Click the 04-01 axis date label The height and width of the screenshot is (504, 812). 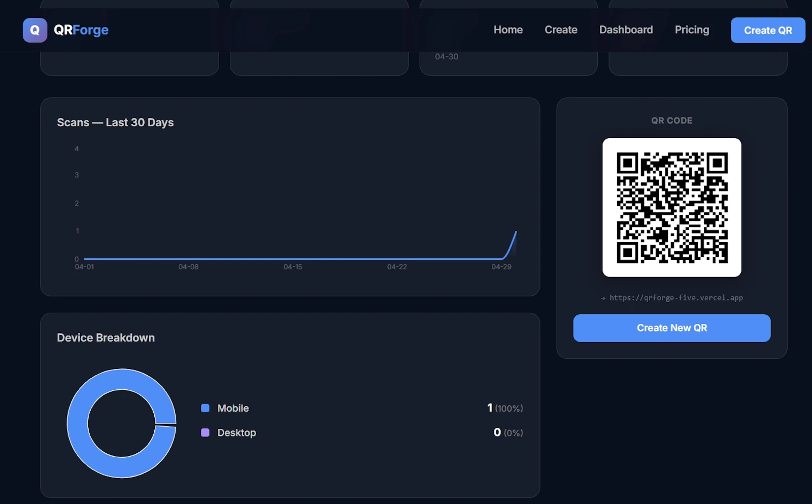(84, 267)
